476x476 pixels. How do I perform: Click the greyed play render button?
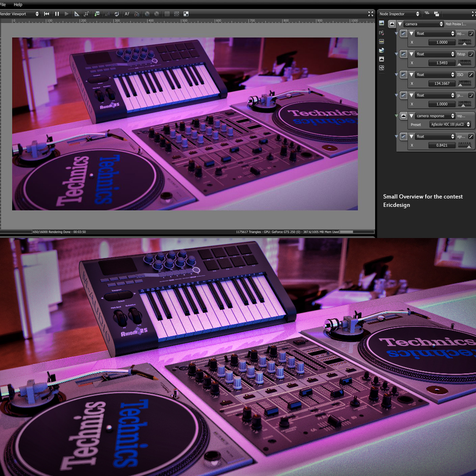click(x=66, y=13)
